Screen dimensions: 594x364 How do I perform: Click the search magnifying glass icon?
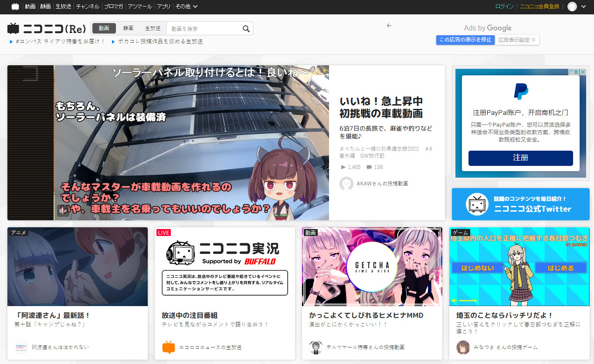[246, 29]
